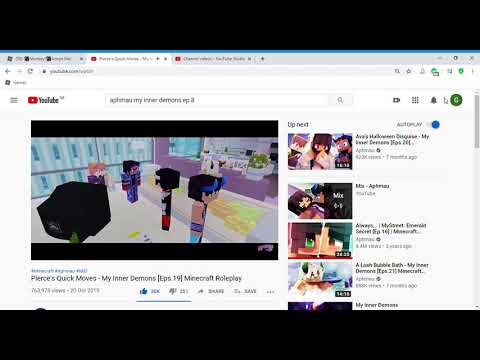480x360 pixels.
Task: Open more actions ellipsis under video
Action: tap(270, 292)
